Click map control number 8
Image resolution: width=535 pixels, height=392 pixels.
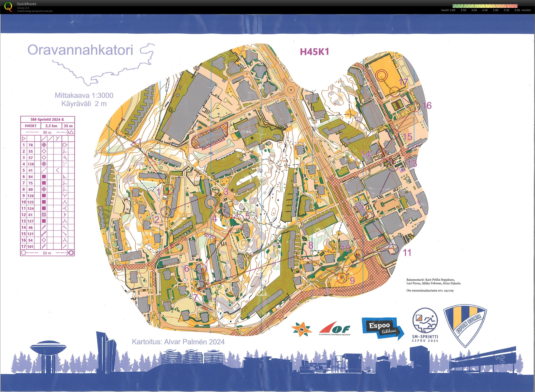[x=311, y=245]
